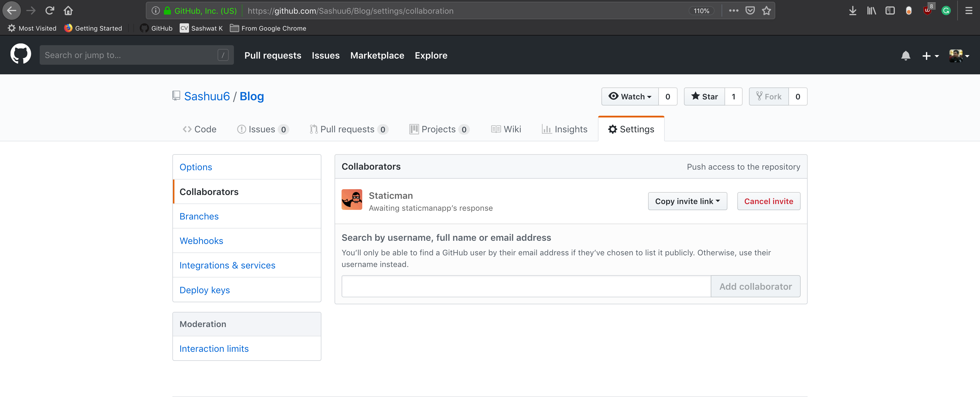Image resolution: width=980 pixels, height=397 pixels.
Task: Open Webhooks settings
Action: coord(247,241)
